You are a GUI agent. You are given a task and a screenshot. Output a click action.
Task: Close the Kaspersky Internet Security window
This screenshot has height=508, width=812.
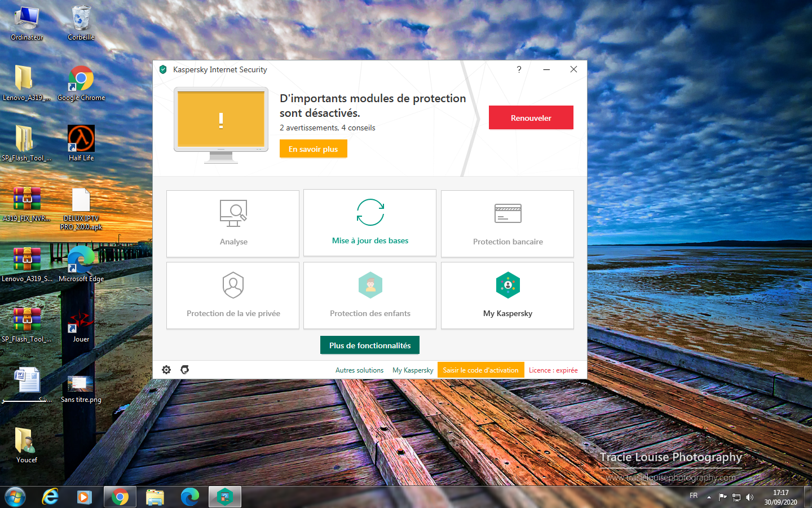[573, 69]
